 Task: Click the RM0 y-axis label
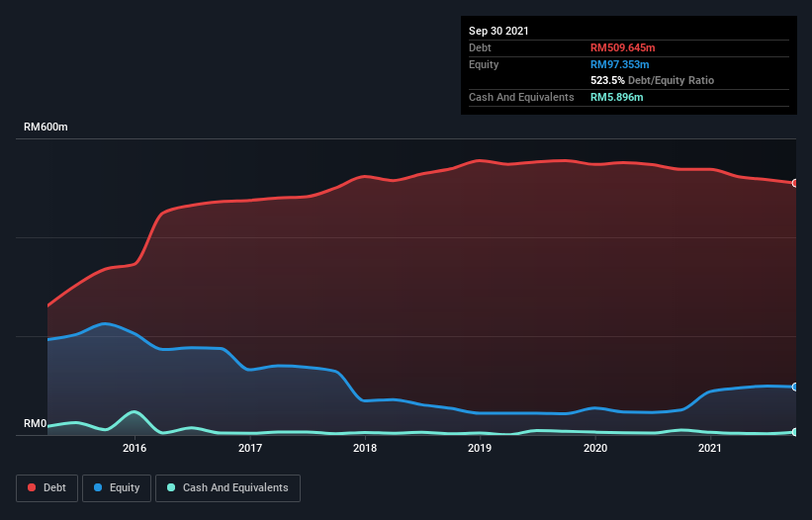pos(36,423)
